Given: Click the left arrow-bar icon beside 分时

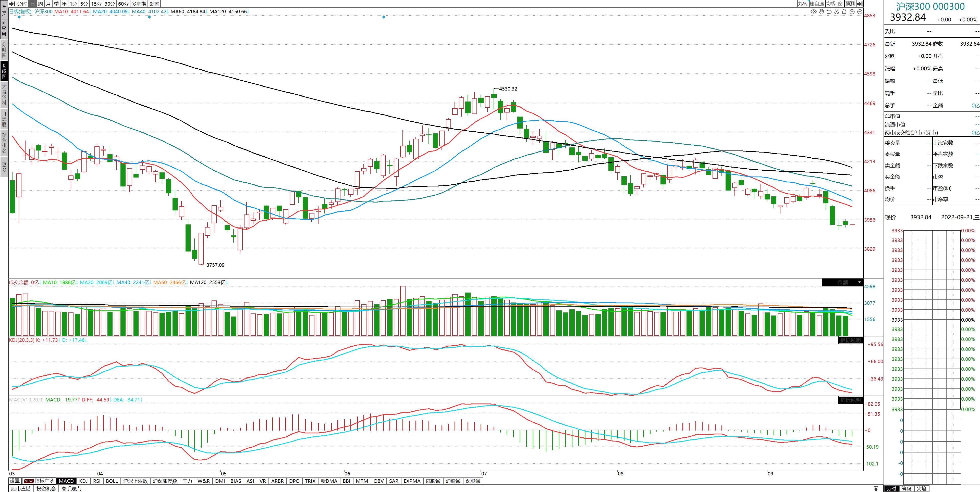Looking at the screenshot, I should 12,4.
